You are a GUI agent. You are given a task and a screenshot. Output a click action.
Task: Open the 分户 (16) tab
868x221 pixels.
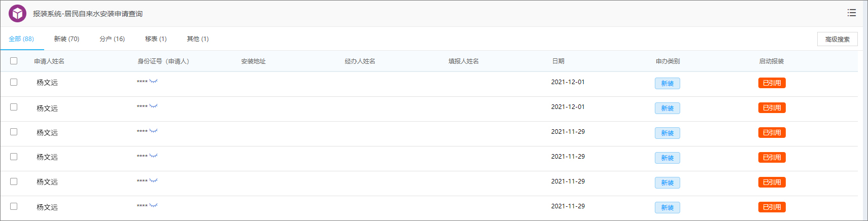pyautogui.click(x=112, y=39)
